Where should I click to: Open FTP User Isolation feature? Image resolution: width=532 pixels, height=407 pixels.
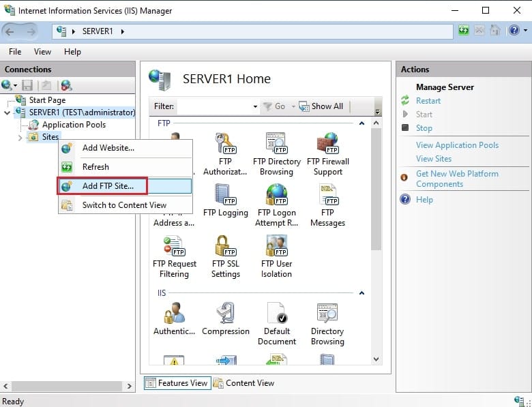(276, 256)
